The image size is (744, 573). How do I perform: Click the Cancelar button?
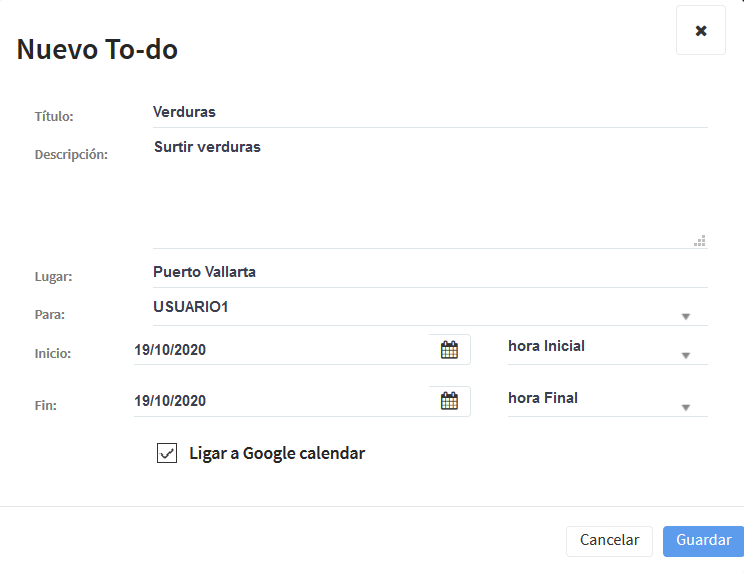coord(609,541)
